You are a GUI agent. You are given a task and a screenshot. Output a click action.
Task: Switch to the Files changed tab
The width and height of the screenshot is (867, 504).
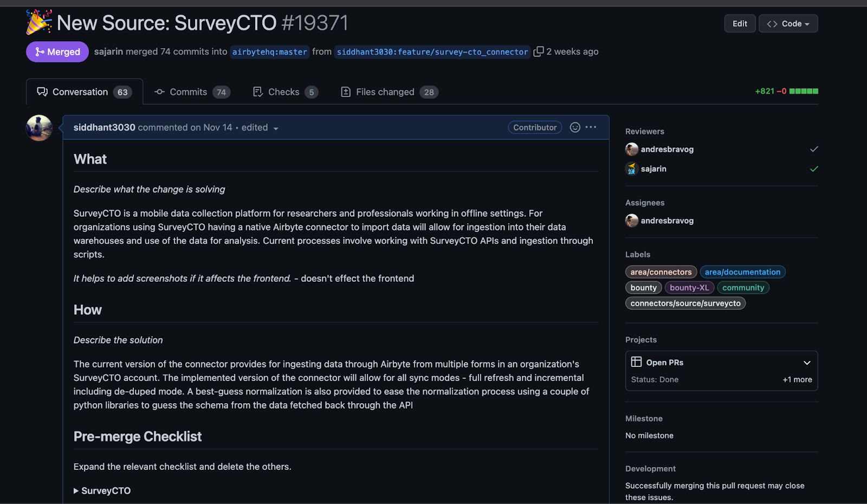pos(389,92)
